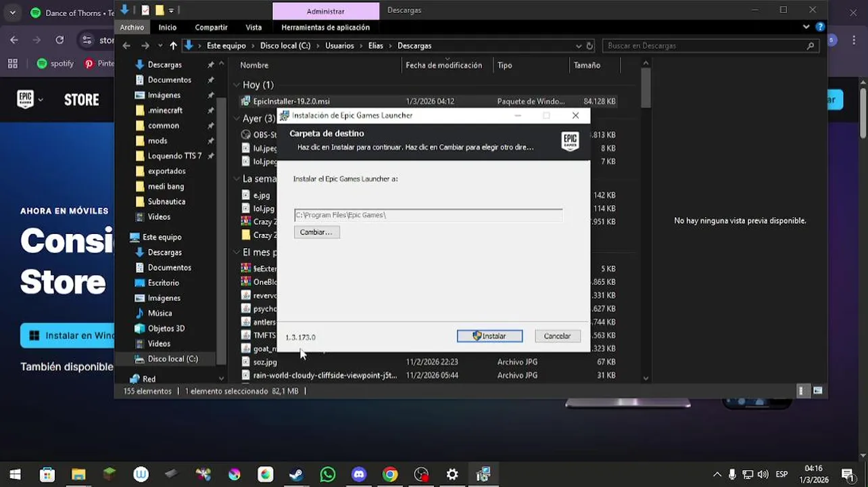Open Chrome apps grid in bookmarks bar
Screen dimensions: 868x487
12,64
